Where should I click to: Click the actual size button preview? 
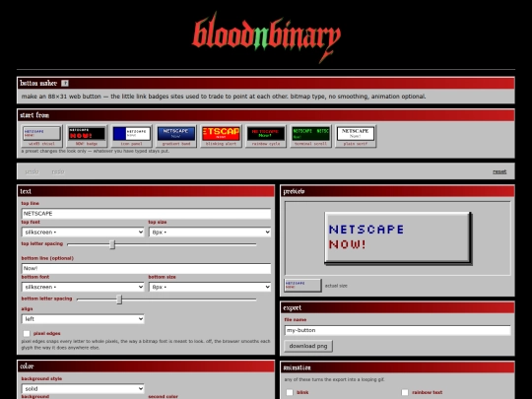(x=302, y=286)
